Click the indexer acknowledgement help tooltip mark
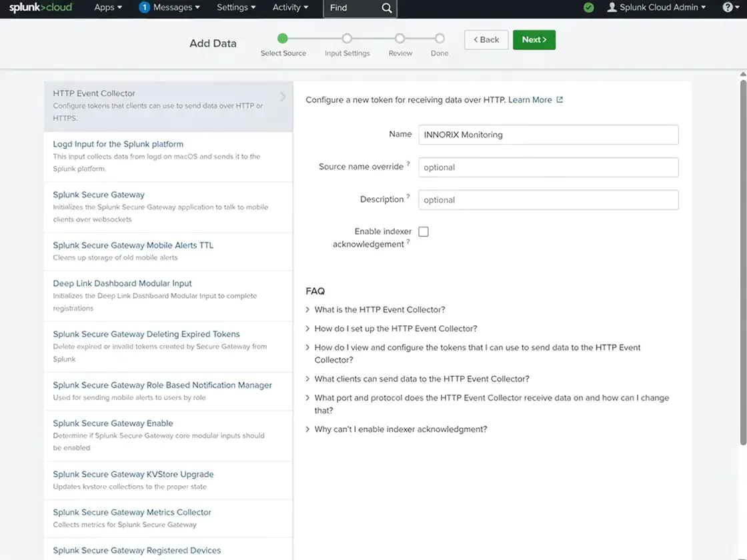747x560 pixels. pyautogui.click(x=408, y=241)
